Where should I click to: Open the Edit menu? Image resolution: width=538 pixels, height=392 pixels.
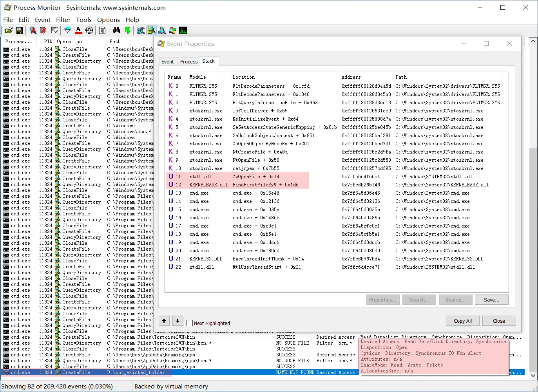tap(24, 20)
